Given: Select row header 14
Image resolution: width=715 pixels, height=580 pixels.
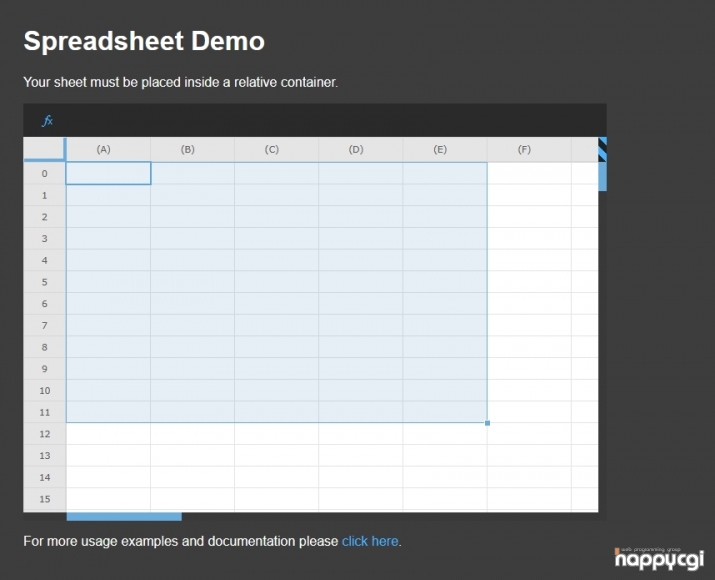Looking at the screenshot, I should 45,477.
